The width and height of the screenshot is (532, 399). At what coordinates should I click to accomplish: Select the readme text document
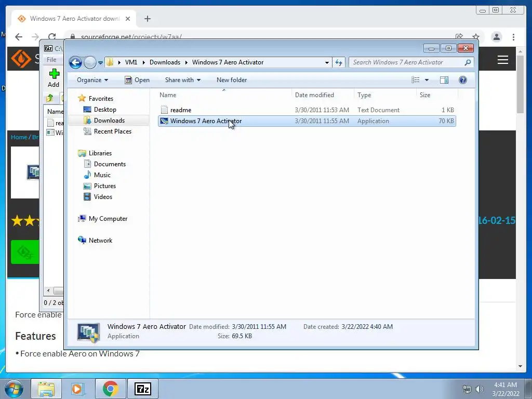307,110
